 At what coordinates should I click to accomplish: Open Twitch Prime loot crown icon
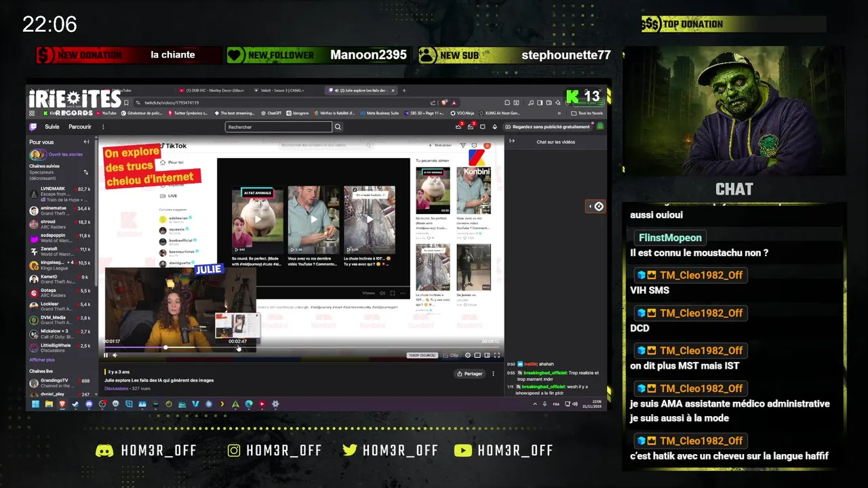click(458, 127)
